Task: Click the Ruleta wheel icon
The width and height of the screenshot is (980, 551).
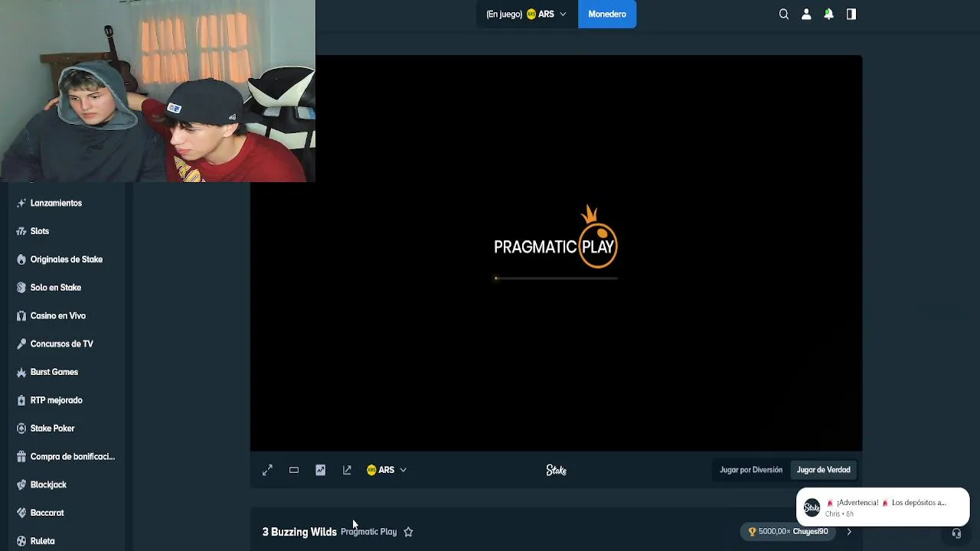Action: click(x=21, y=541)
